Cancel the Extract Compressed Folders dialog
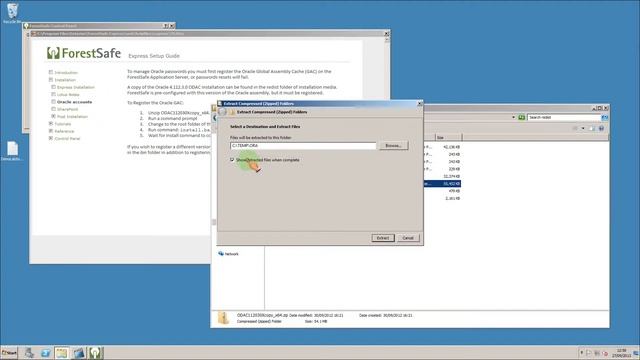 (x=408, y=238)
